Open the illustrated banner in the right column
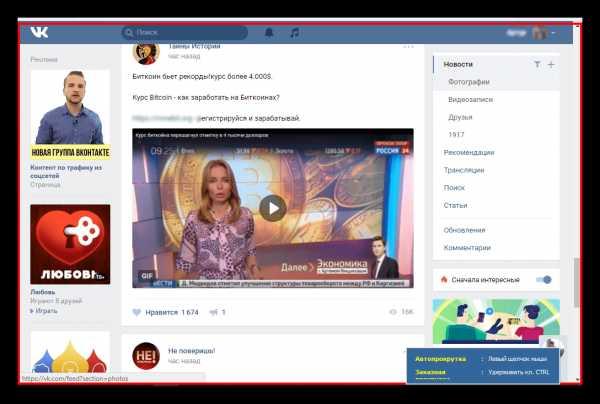This screenshot has height=404, width=600. tap(496, 321)
